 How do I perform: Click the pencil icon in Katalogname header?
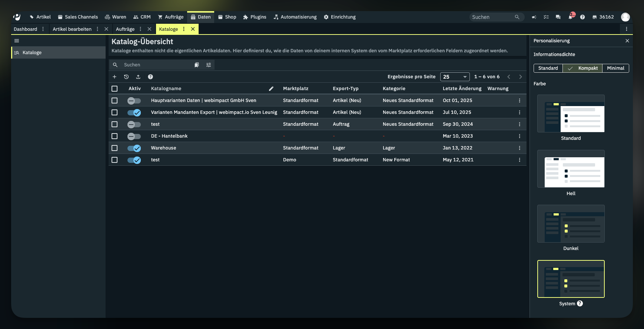271,89
